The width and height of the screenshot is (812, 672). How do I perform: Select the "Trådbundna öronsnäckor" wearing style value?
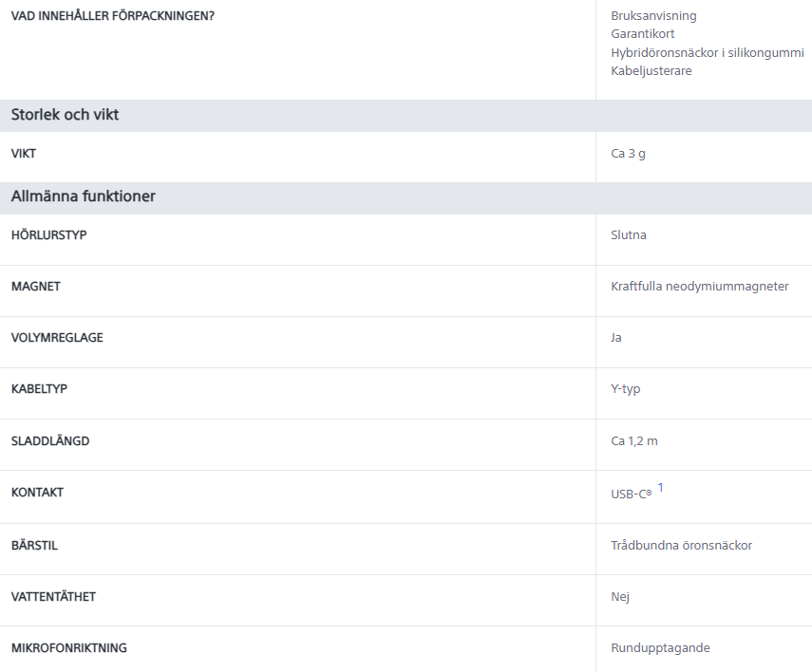click(x=681, y=546)
